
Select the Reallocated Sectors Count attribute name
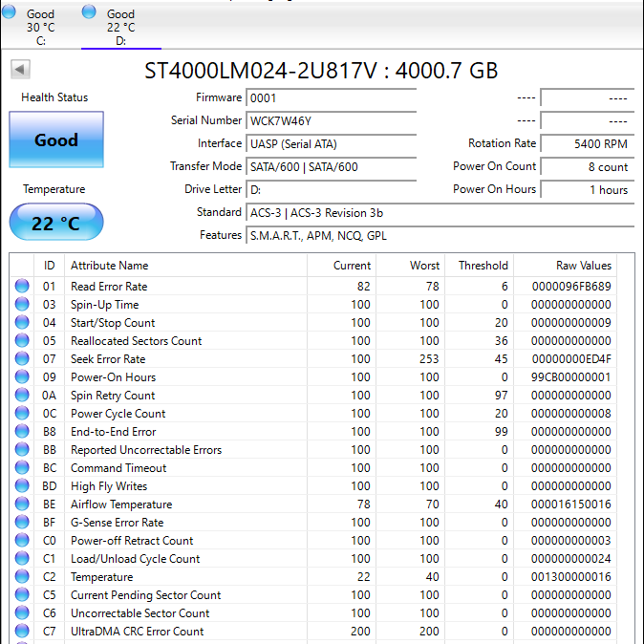pos(136,341)
